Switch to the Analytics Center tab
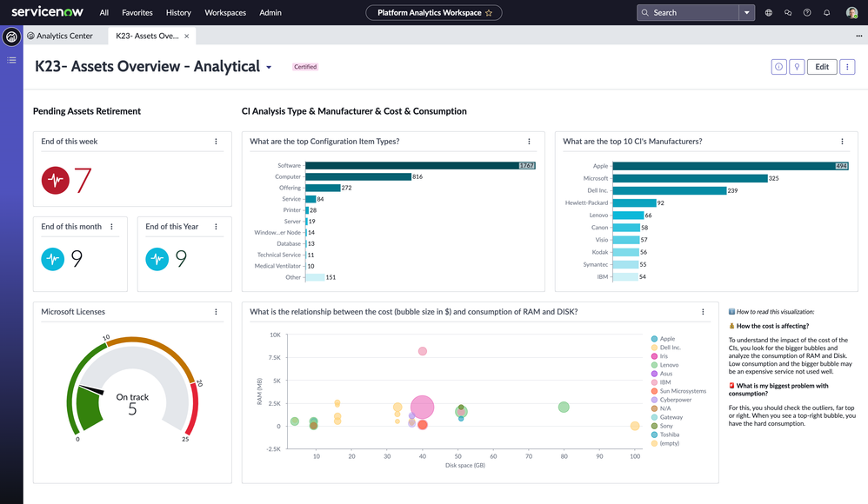 (60, 36)
